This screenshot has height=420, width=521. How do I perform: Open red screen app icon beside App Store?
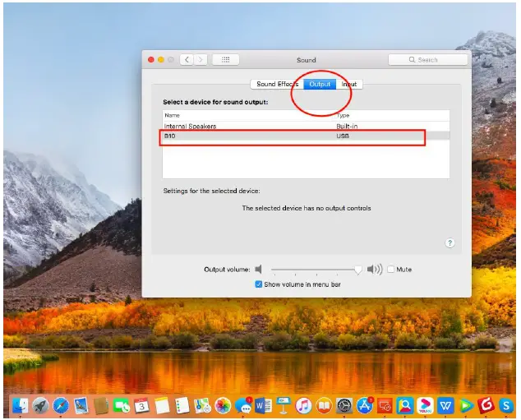point(385,406)
